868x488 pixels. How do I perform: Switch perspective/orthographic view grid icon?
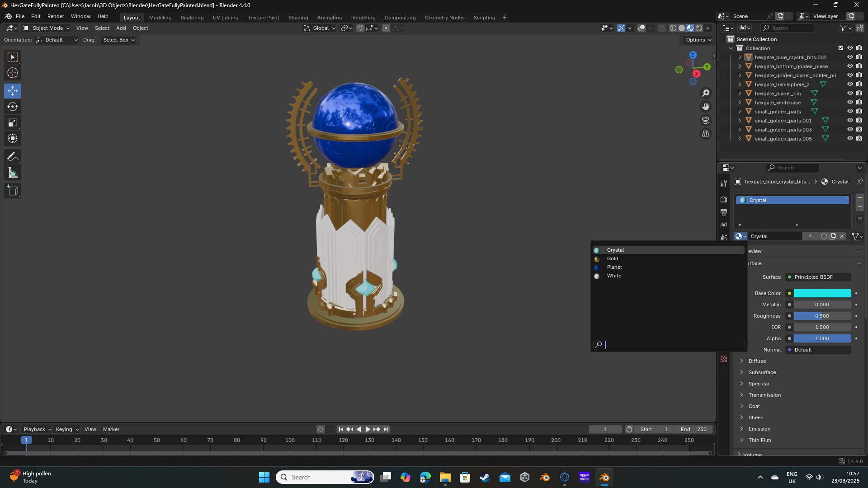click(x=706, y=134)
